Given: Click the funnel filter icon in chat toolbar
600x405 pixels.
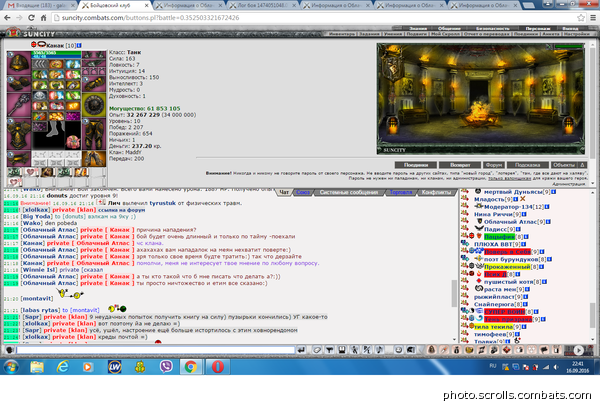Looking at the screenshot, I should [x=329, y=349].
